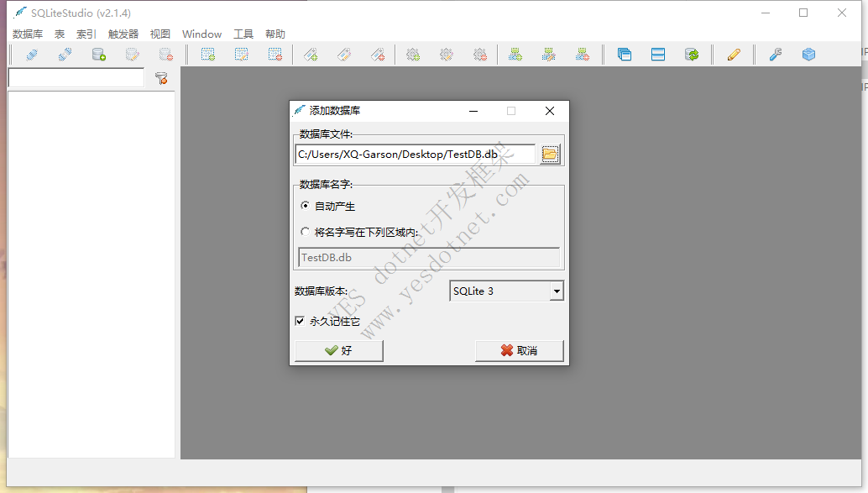
Task: Open the 帮助 menu
Action: click(275, 34)
